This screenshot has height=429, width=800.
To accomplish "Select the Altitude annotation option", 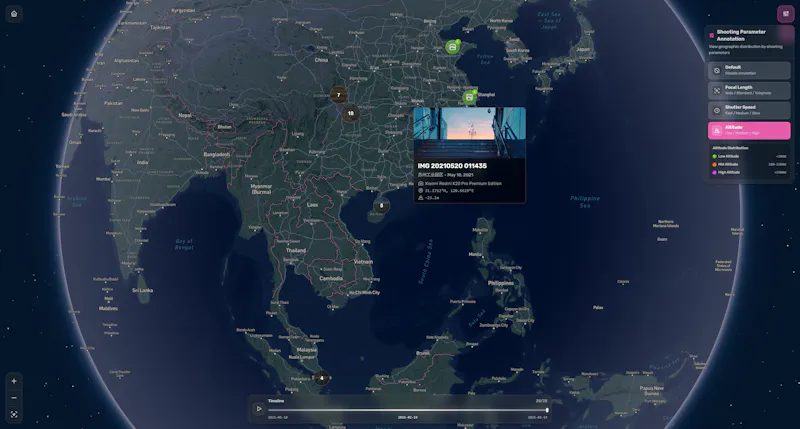I will 749,131.
